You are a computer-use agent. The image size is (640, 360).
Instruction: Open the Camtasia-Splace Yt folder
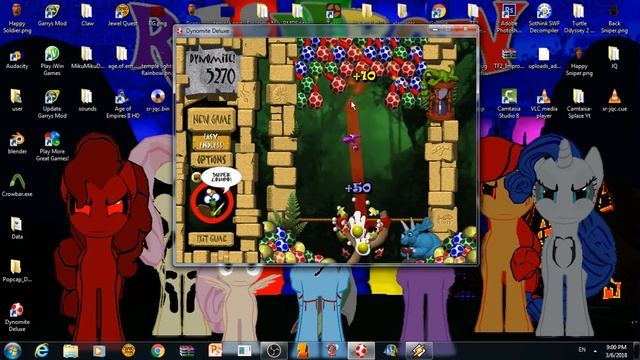pyautogui.click(x=579, y=104)
